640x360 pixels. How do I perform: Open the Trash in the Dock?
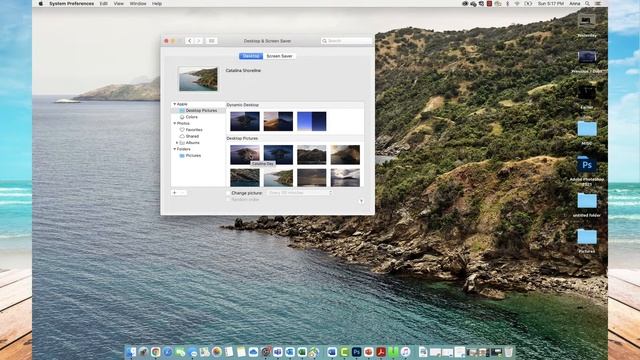point(509,352)
